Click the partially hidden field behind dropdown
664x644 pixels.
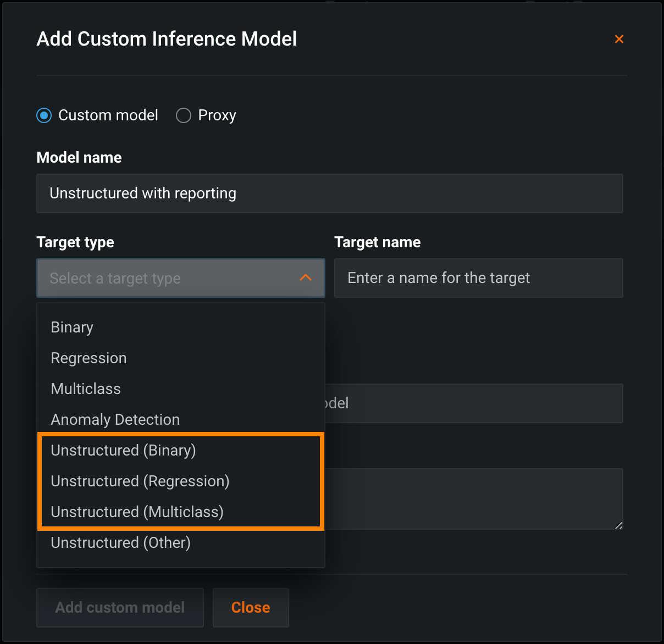click(473, 403)
